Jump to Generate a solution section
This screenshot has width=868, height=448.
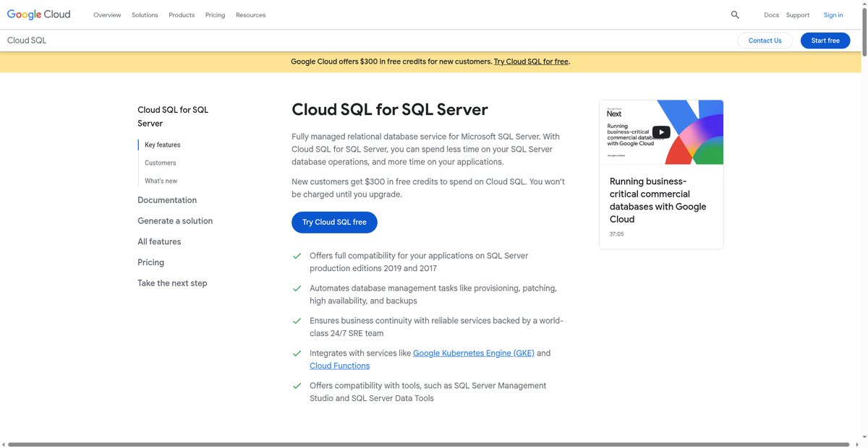tap(175, 221)
